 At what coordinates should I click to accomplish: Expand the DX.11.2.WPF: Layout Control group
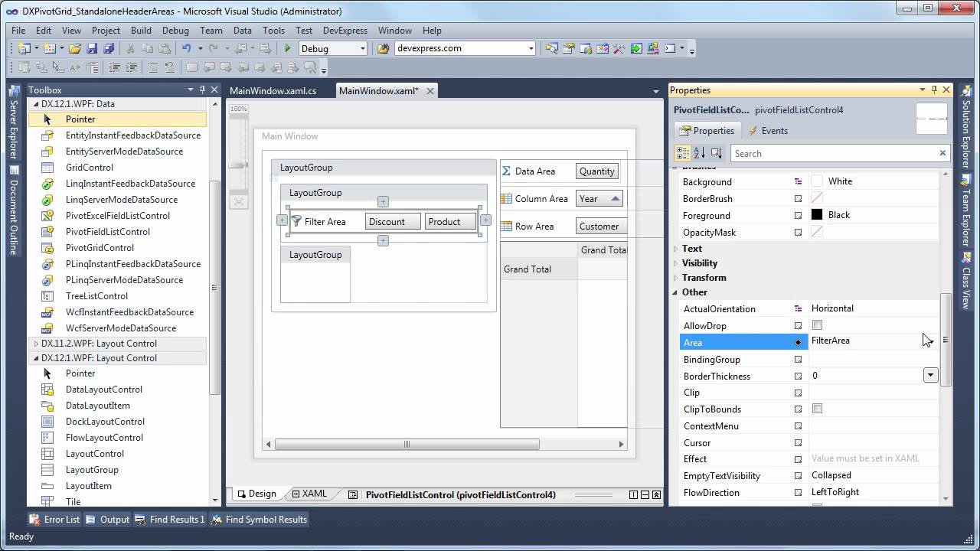click(x=35, y=344)
